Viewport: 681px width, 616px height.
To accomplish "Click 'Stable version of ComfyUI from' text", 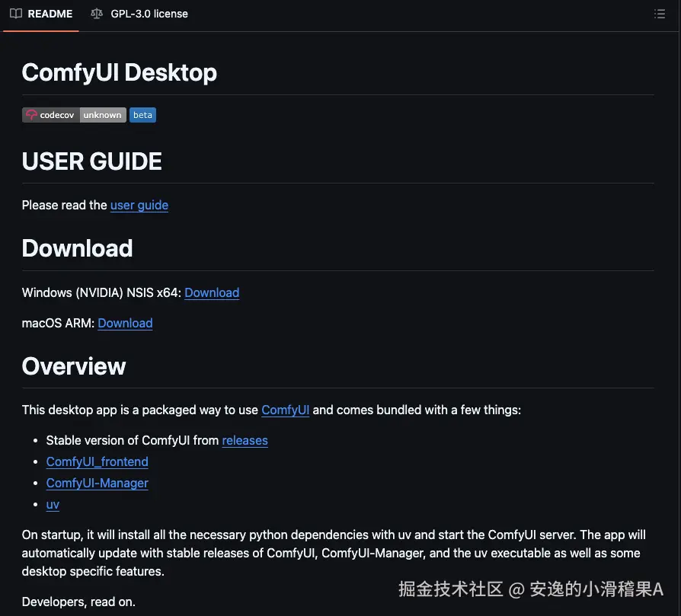I will pos(133,440).
